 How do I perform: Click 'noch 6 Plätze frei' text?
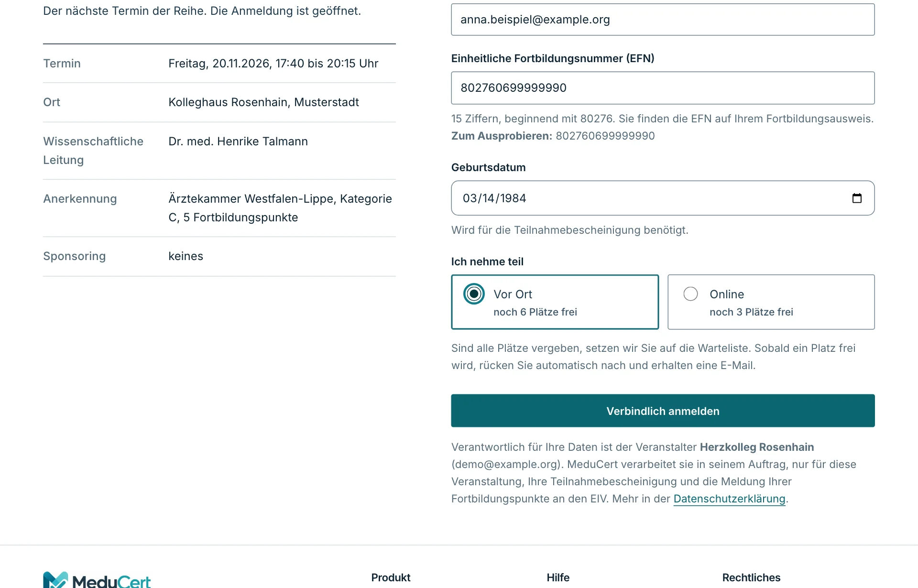535,312
